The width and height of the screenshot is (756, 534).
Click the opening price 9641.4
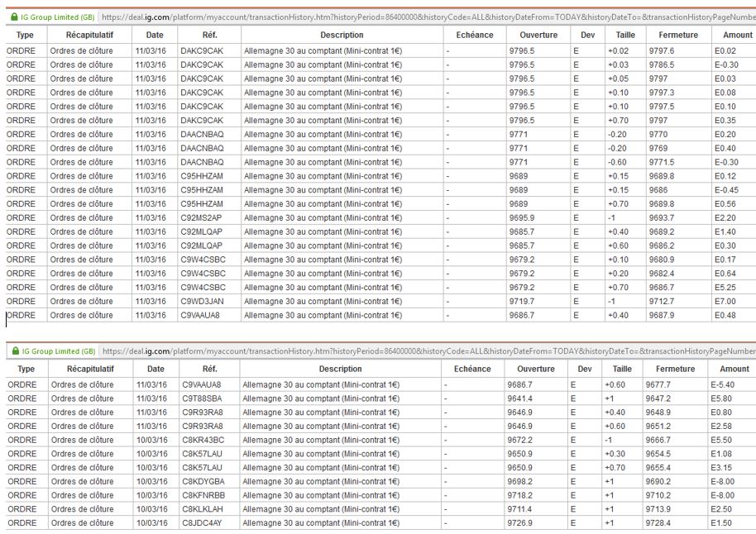(x=519, y=398)
